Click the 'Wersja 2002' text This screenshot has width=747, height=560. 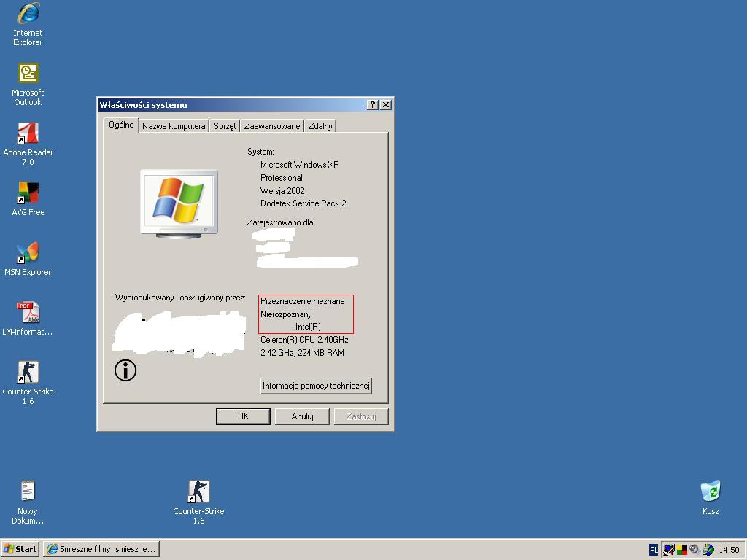pos(282,191)
